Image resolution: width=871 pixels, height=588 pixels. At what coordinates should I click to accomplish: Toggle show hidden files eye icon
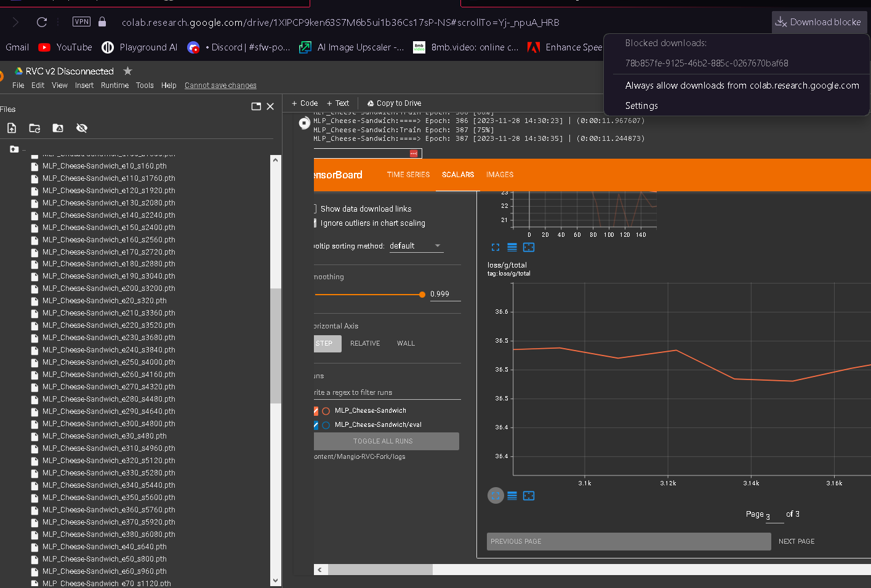pyautogui.click(x=82, y=128)
